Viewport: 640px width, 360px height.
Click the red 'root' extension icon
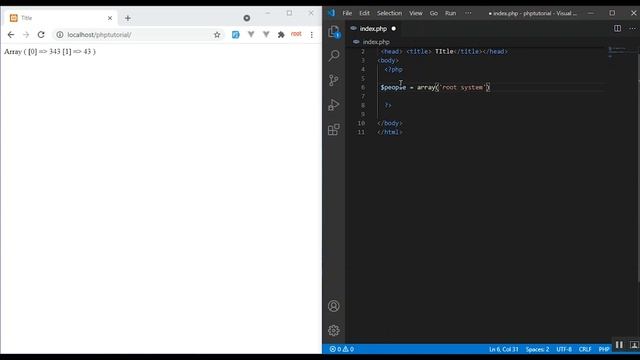point(296,34)
